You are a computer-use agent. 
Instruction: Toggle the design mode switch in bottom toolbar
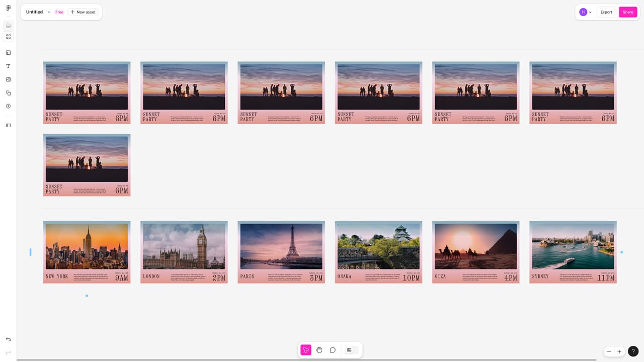point(352,350)
